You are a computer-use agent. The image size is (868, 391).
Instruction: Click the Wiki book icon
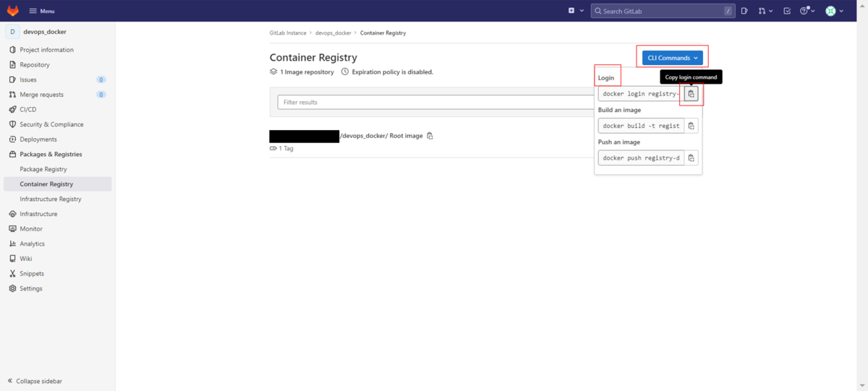[x=12, y=259]
